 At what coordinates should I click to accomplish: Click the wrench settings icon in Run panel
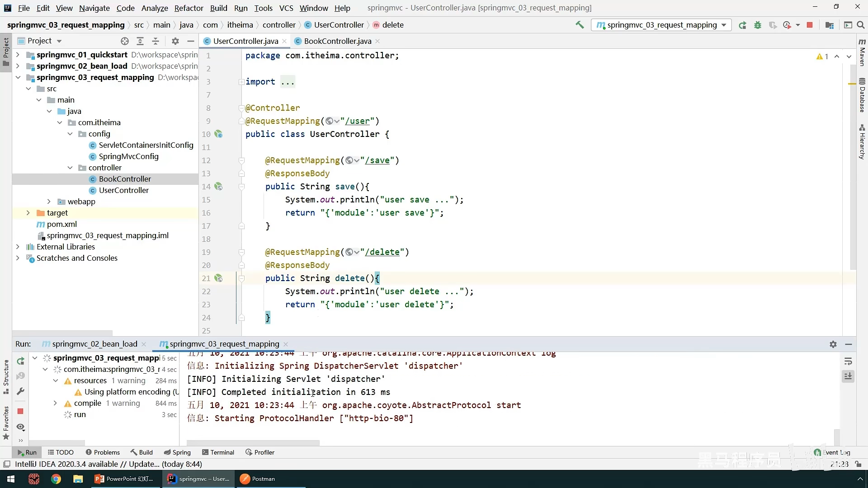point(20,391)
